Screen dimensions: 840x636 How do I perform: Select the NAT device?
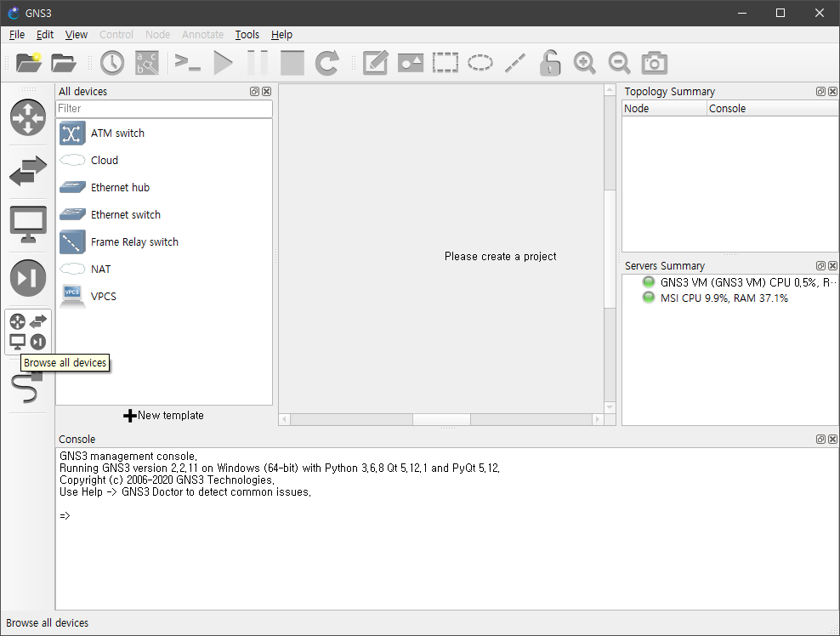tap(164, 269)
